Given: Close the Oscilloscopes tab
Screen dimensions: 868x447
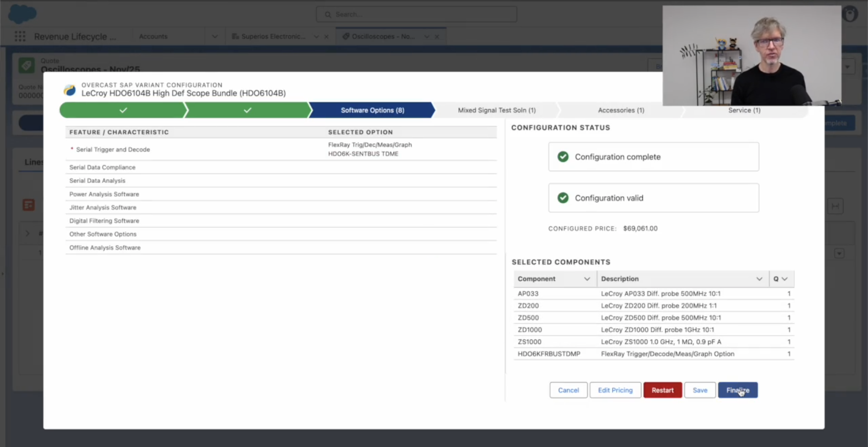Looking at the screenshot, I should [x=437, y=37].
